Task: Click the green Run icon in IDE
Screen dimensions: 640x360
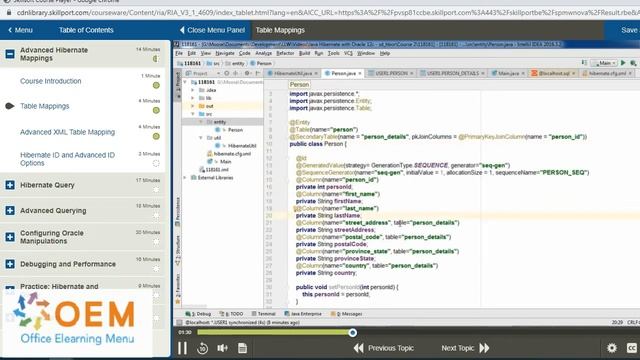Action: click(x=623, y=63)
